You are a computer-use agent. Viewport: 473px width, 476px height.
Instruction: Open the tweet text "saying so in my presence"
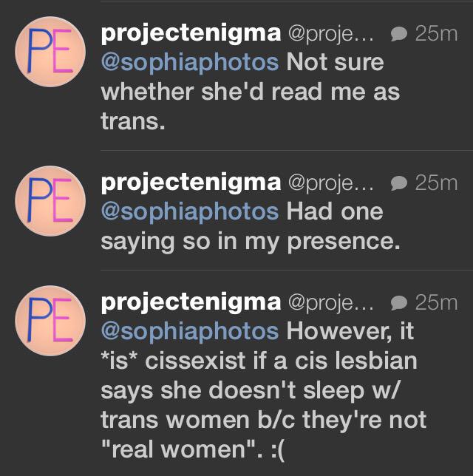pos(250,241)
